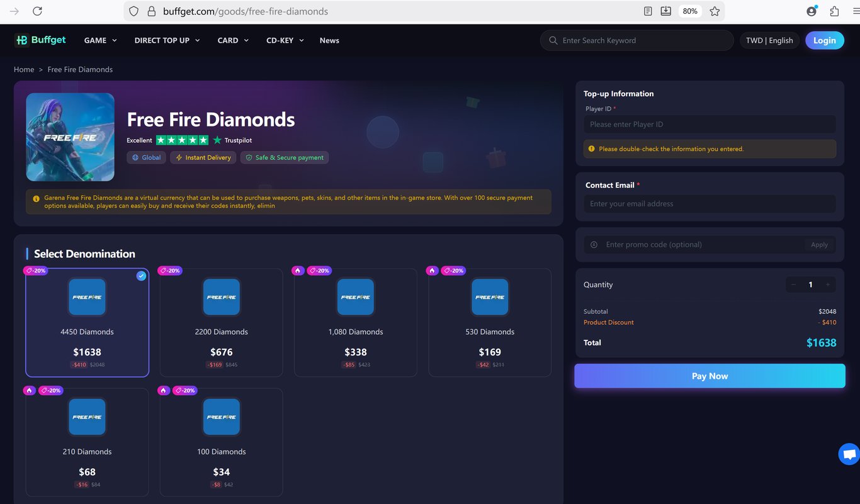Open the CARD dropdown menu
The width and height of the screenshot is (860, 504).
click(x=233, y=40)
